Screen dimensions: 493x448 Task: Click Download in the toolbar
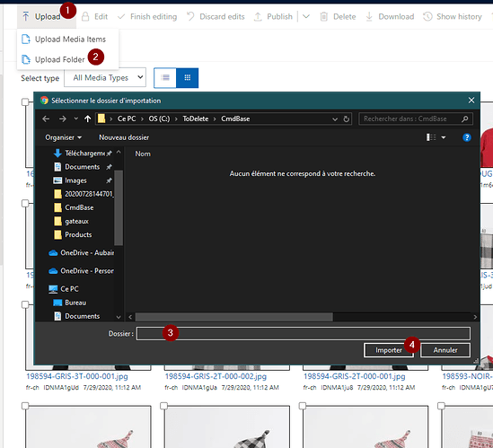pos(390,17)
